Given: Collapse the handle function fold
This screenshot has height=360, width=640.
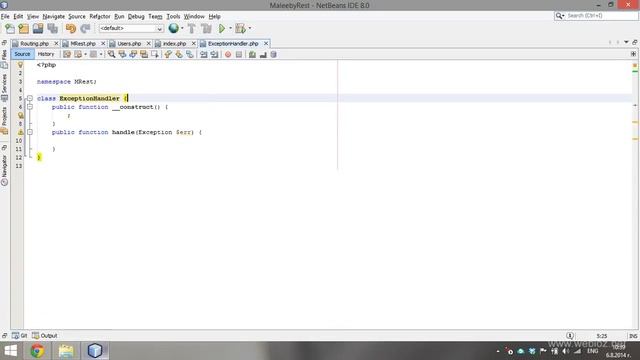Looking at the screenshot, I should click(x=30, y=132).
